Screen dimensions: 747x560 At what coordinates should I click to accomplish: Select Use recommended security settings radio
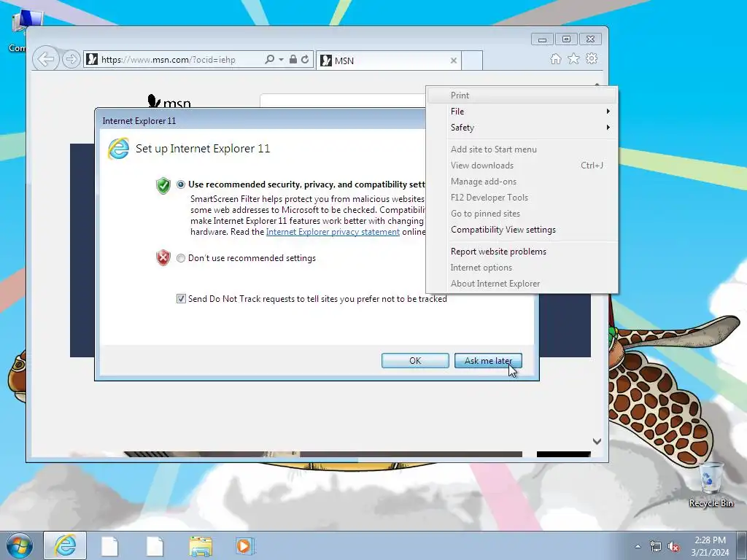(181, 184)
